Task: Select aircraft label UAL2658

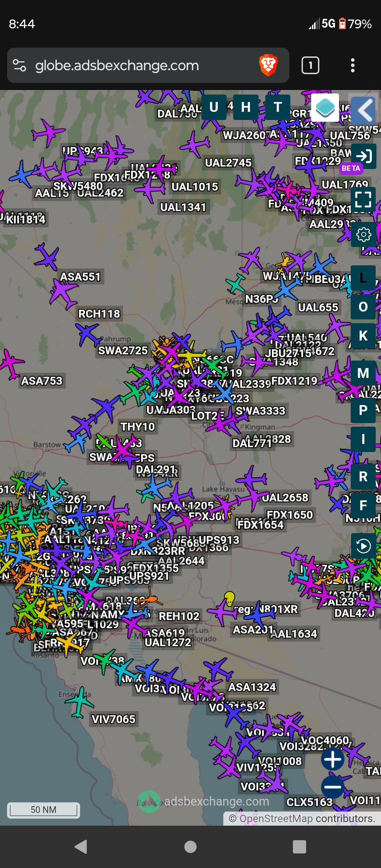Action: (285, 498)
